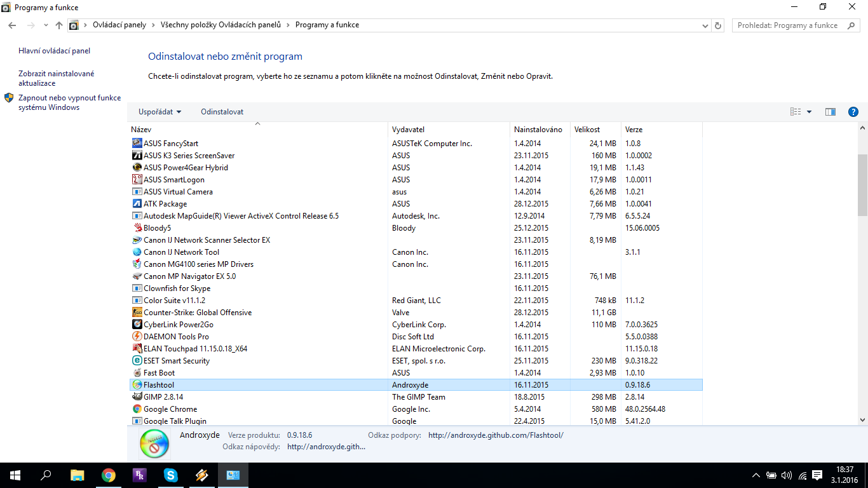Screen dimensions: 868x488
Task: Go up one level with up arrow
Action: (x=59, y=25)
